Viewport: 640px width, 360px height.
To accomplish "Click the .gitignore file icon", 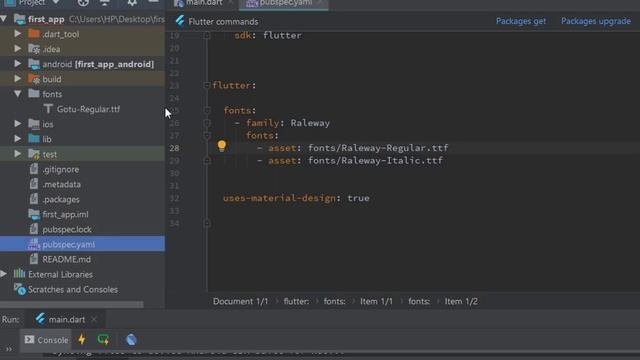I will 34,169.
